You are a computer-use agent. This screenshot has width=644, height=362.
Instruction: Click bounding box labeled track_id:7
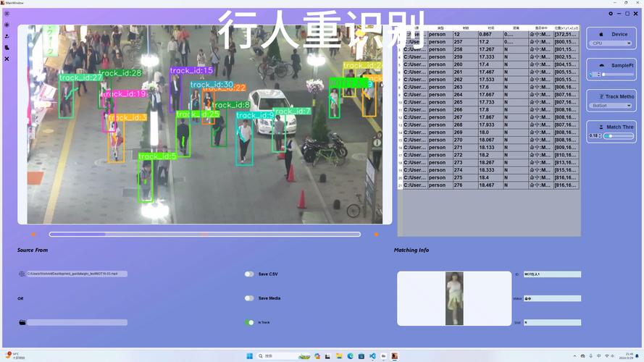pos(279,133)
